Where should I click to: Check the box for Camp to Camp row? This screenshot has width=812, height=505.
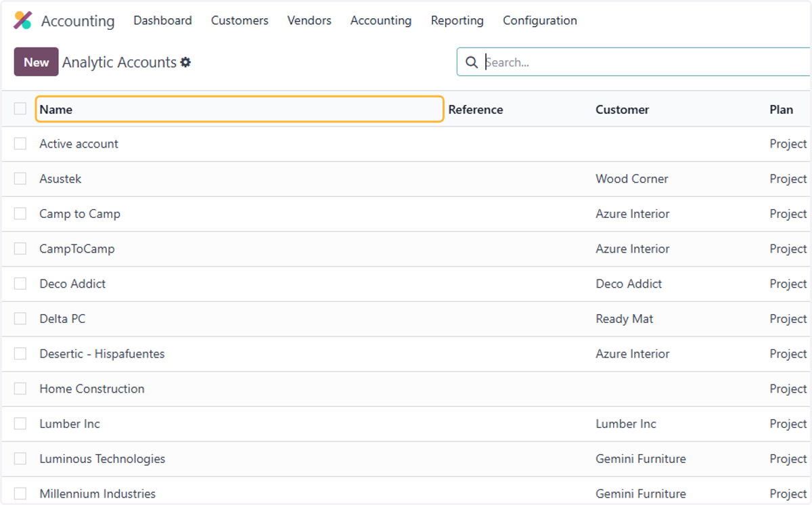pyautogui.click(x=20, y=214)
